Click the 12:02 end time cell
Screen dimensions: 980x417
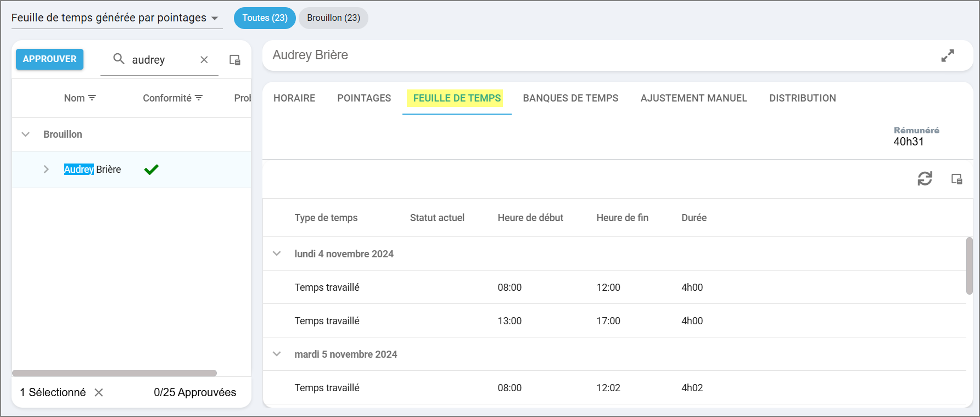point(608,388)
